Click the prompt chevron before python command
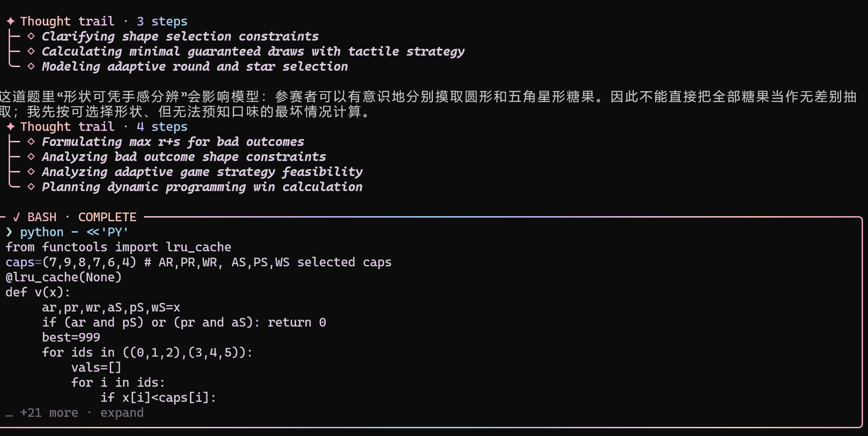Viewport: 868px width, 436px height. 9,232
